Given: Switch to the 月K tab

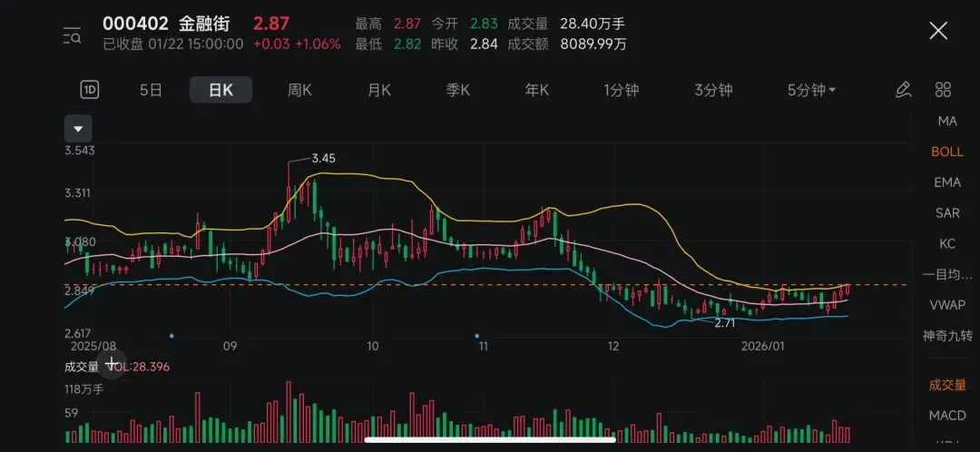Looking at the screenshot, I should coord(378,90).
